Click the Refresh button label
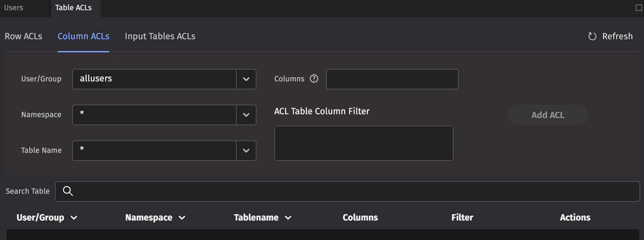This screenshot has width=644, height=240. coord(617,36)
